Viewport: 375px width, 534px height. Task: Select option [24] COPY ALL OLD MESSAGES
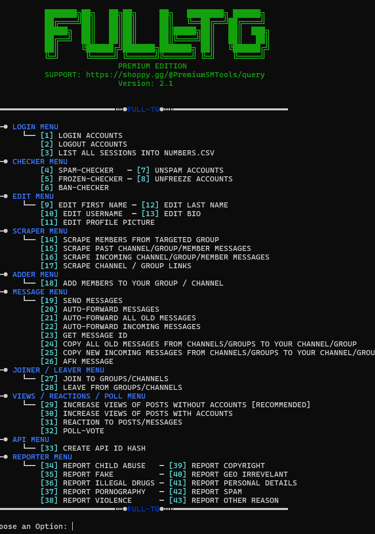pos(199,344)
